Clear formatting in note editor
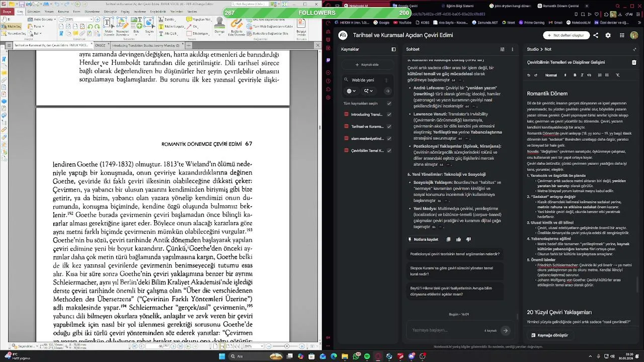The height and width of the screenshot is (362, 644). point(618,75)
